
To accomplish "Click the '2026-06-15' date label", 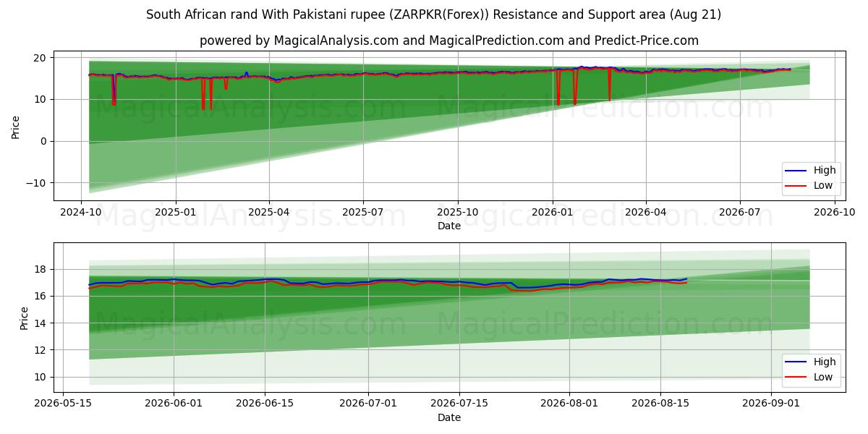I will [x=265, y=404].
